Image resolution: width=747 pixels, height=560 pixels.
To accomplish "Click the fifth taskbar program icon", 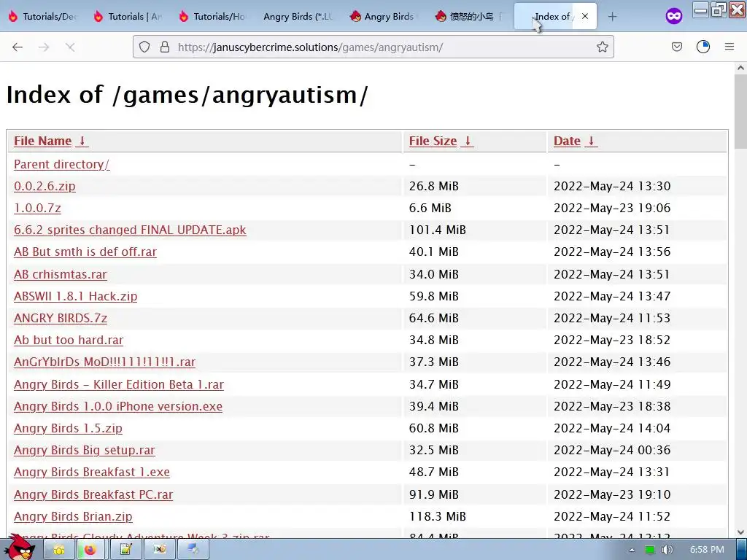I will tap(193, 550).
